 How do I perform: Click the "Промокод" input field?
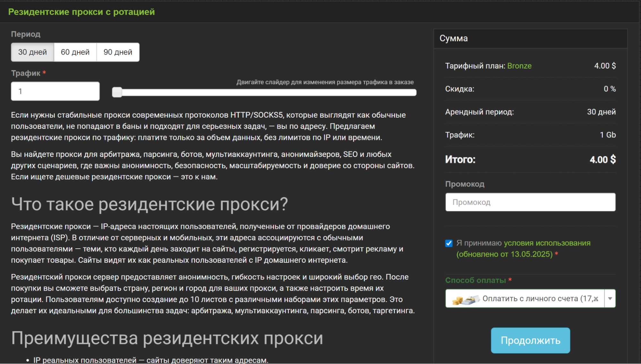[x=530, y=202]
